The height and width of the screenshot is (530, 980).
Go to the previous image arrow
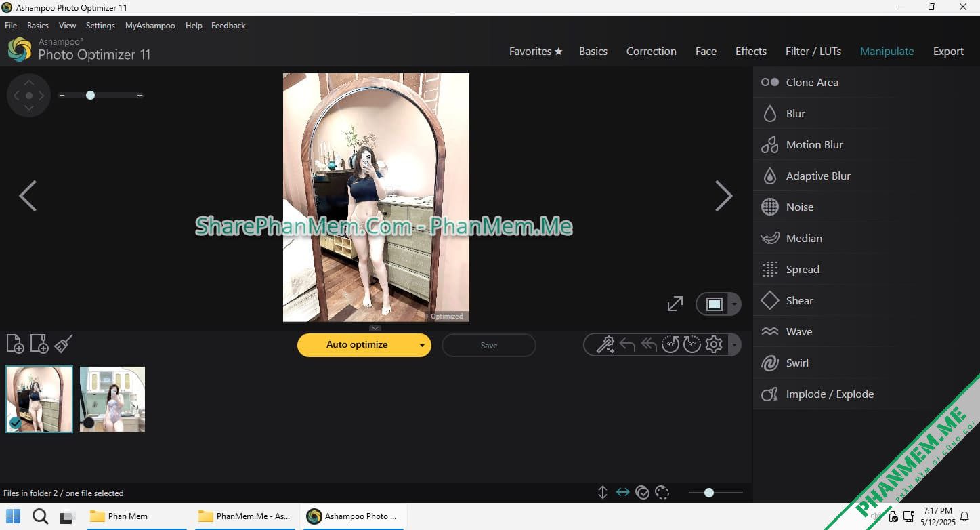click(x=28, y=197)
